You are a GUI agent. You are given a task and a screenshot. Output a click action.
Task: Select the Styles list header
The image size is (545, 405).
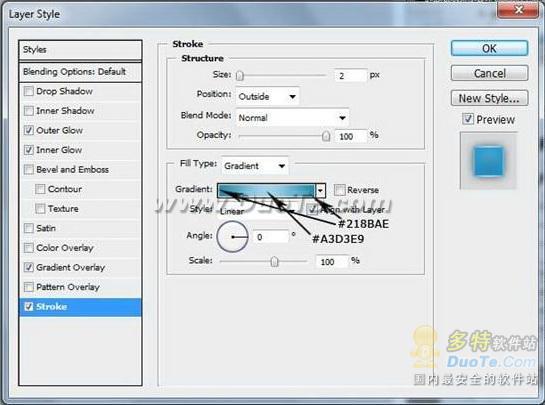(x=80, y=50)
